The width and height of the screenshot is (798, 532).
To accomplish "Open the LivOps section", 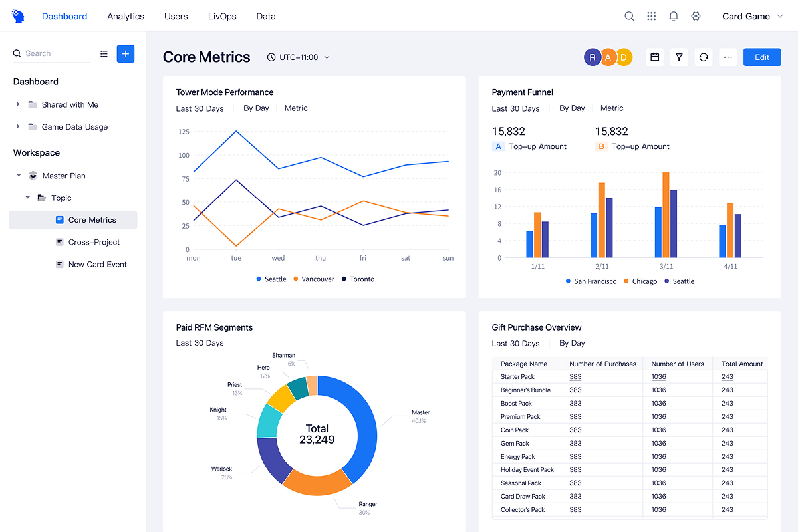I will [x=222, y=16].
